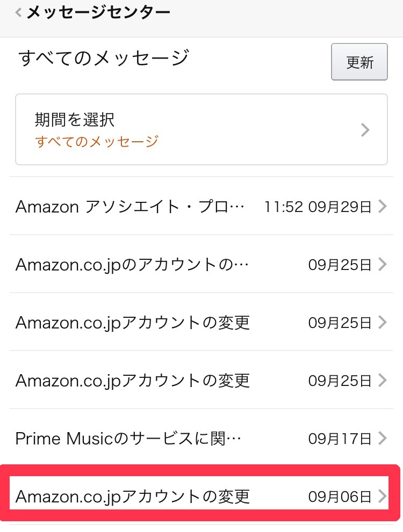Click the すべてのメッセージ page heading
403x532 pixels.
coord(104,57)
